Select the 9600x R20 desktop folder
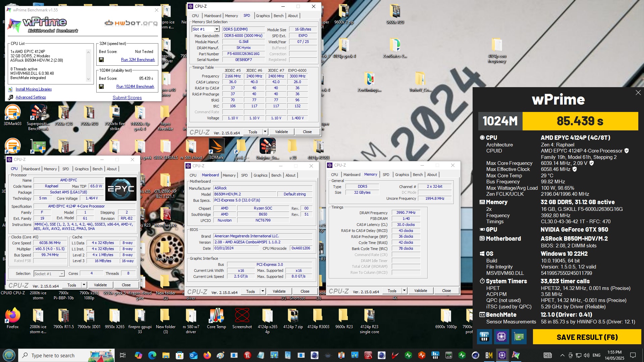The height and width of the screenshot is (362, 644). point(395,14)
